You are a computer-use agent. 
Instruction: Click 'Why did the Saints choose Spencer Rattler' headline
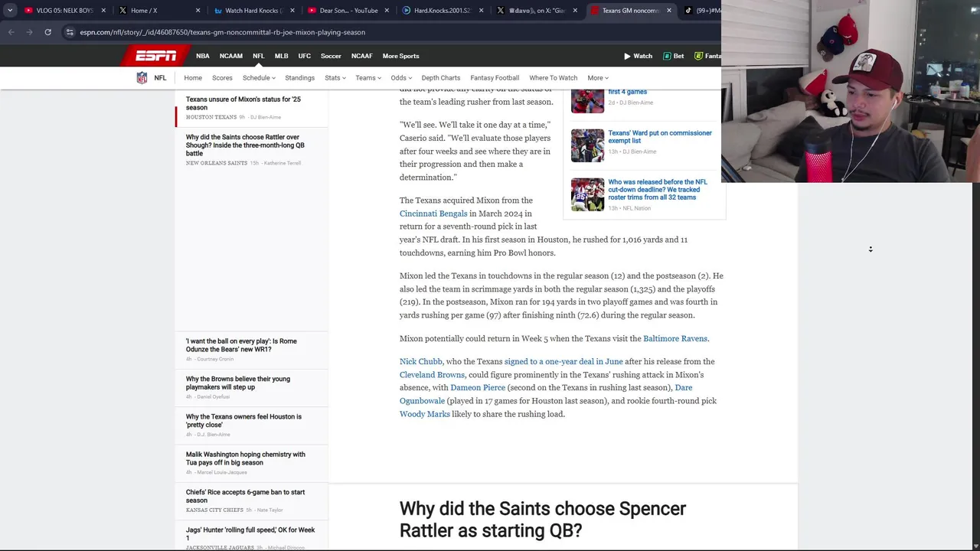coord(543,520)
